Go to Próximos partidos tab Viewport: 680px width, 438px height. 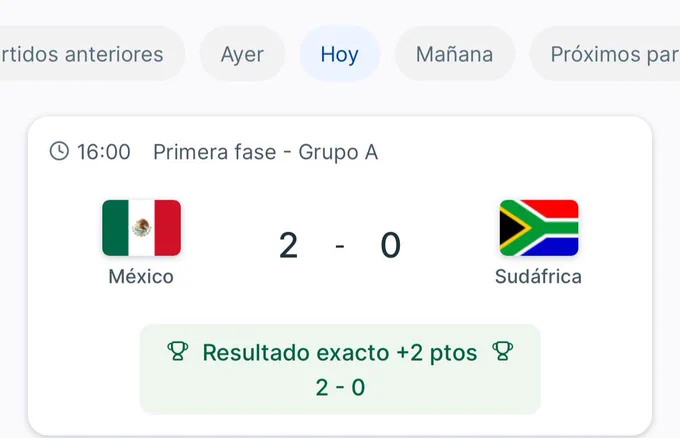coord(605,54)
